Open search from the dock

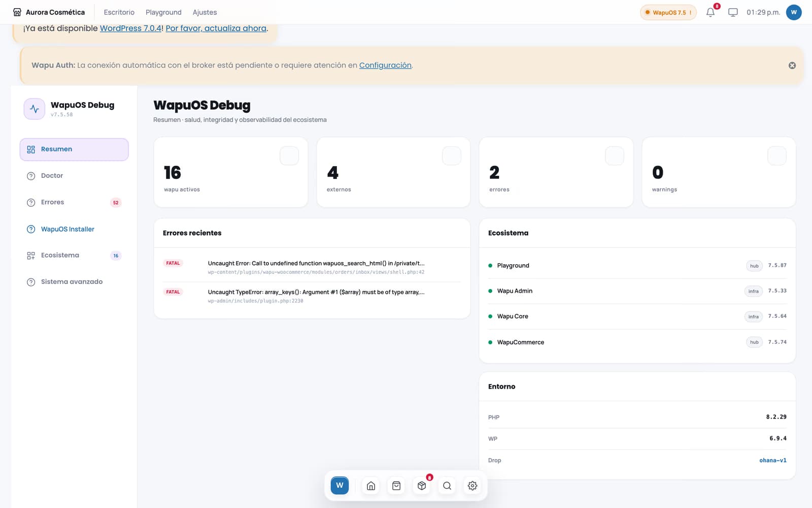[x=447, y=486]
